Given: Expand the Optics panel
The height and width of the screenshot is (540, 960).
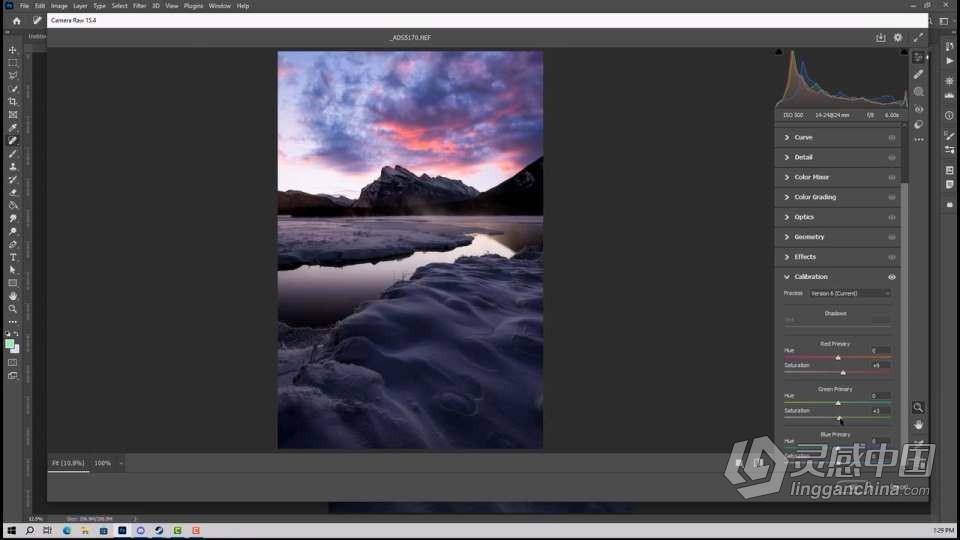Looking at the screenshot, I should click(x=804, y=217).
